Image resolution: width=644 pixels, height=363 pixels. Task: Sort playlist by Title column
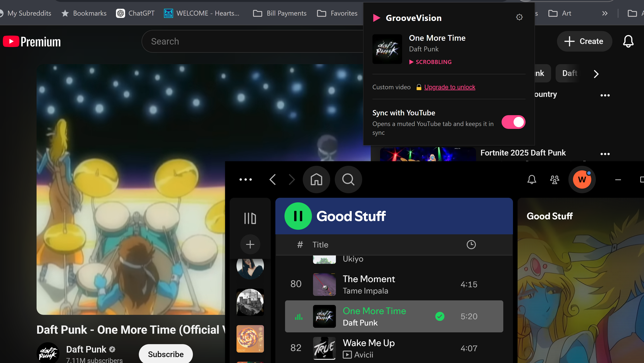tap(320, 245)
